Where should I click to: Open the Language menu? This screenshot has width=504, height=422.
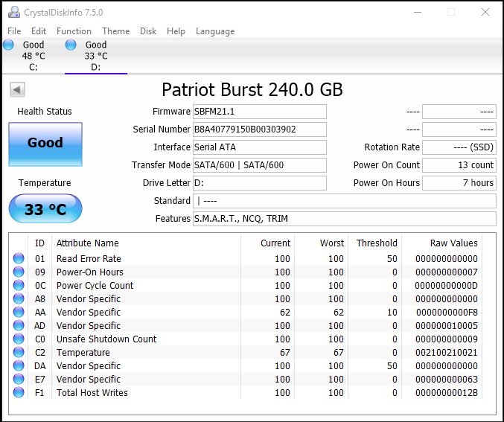click(x=215, y=31)
